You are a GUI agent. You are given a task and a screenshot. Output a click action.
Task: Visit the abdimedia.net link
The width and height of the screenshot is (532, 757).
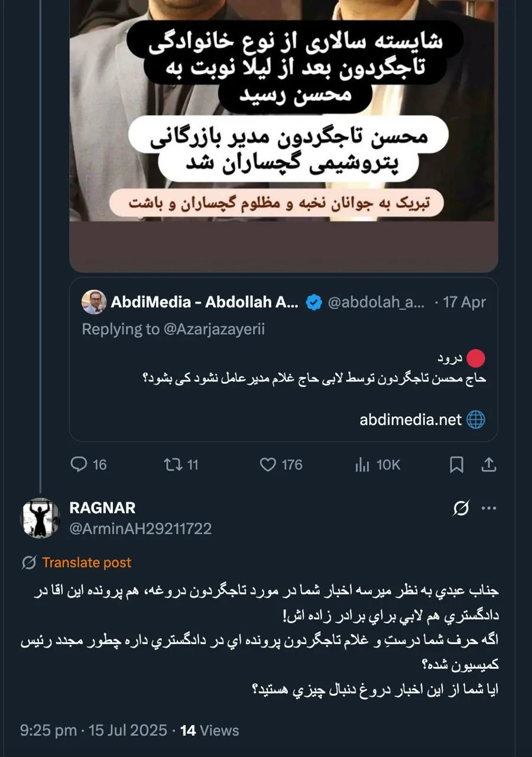click(x=408, y=420)
